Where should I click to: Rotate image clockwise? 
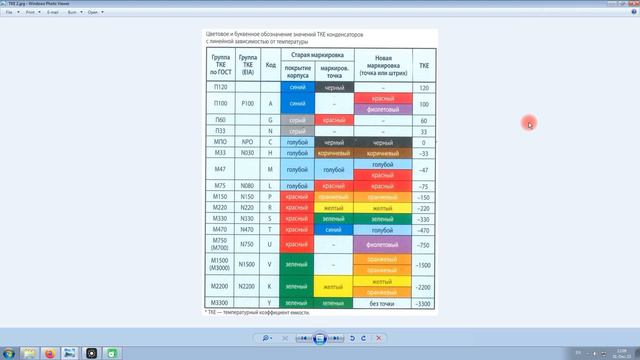tap(363, 338)
